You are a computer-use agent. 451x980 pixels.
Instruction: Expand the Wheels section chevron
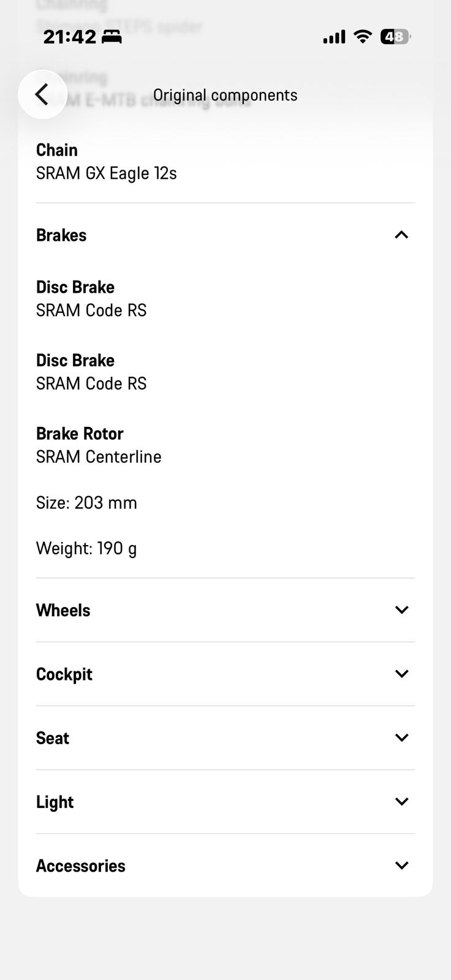(x=401, y=610)
